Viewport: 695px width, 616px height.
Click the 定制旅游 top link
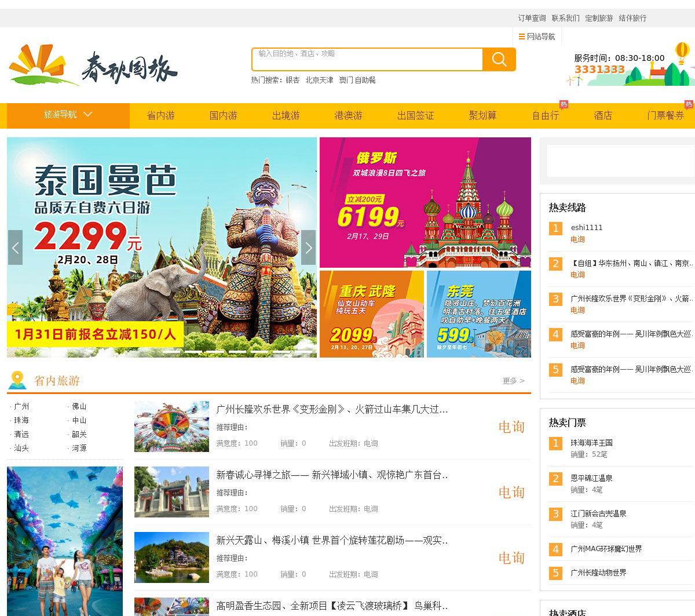[x=599, y=18]
